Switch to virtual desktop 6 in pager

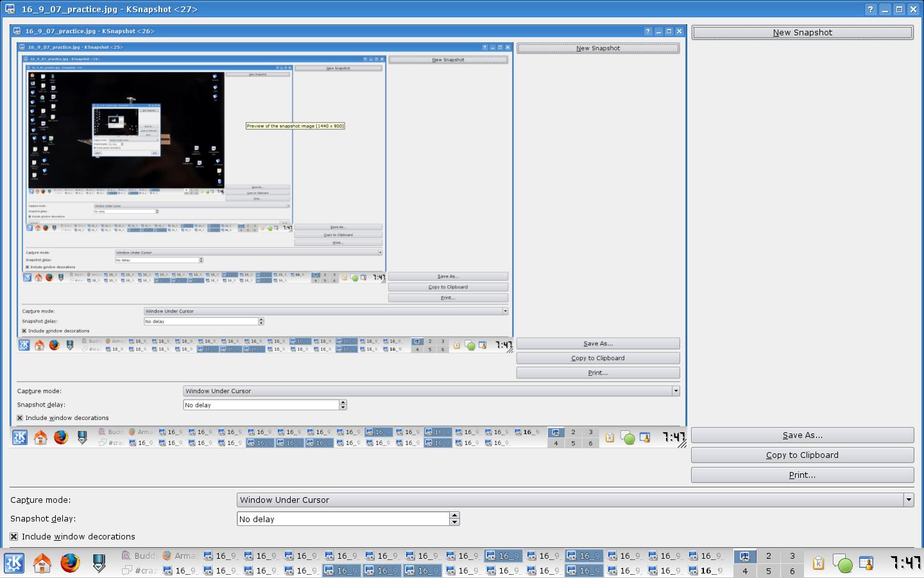[x=792, y=570]
